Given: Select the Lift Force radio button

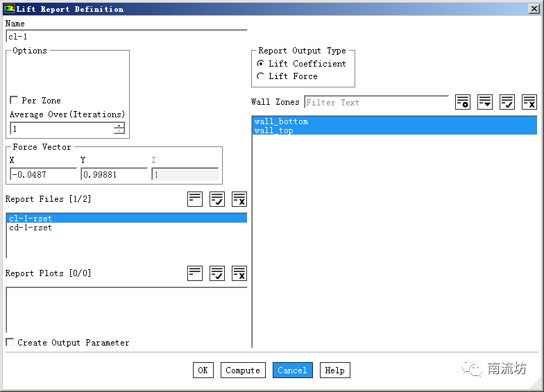Looking at the screenshot, I should 261,76.
